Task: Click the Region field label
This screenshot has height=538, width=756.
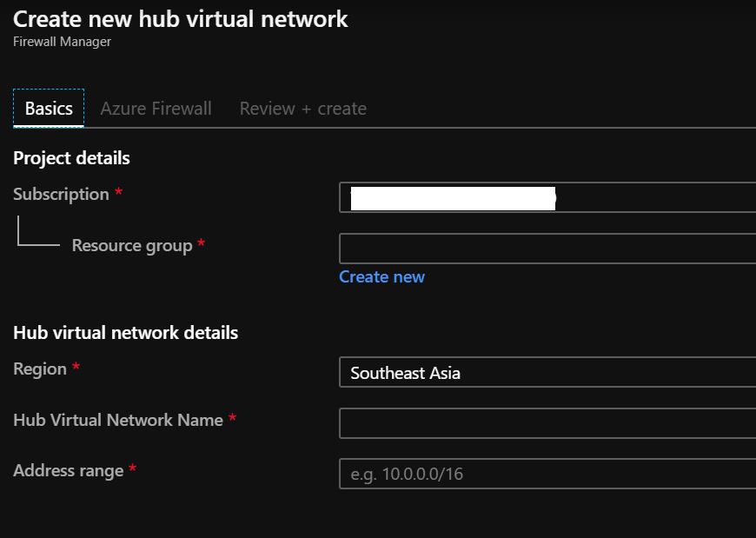Action: pos(40,369)
